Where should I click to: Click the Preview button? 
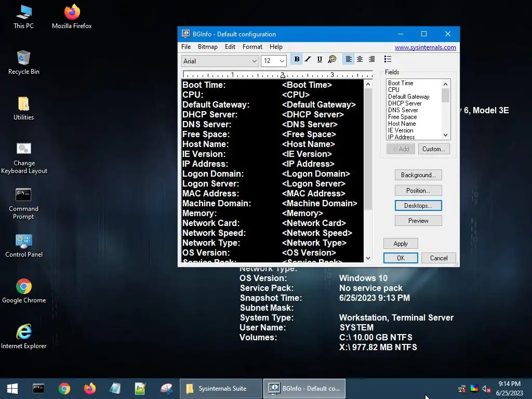click(418, 221)
